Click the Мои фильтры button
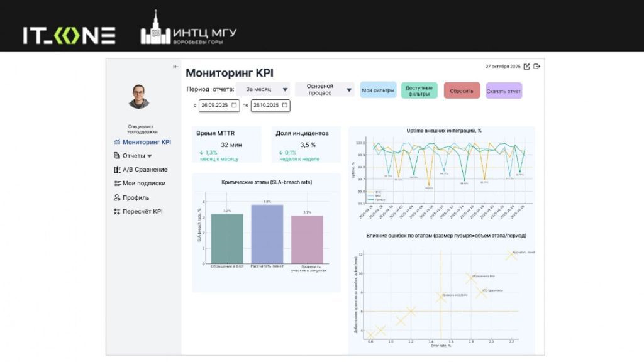 378,90
